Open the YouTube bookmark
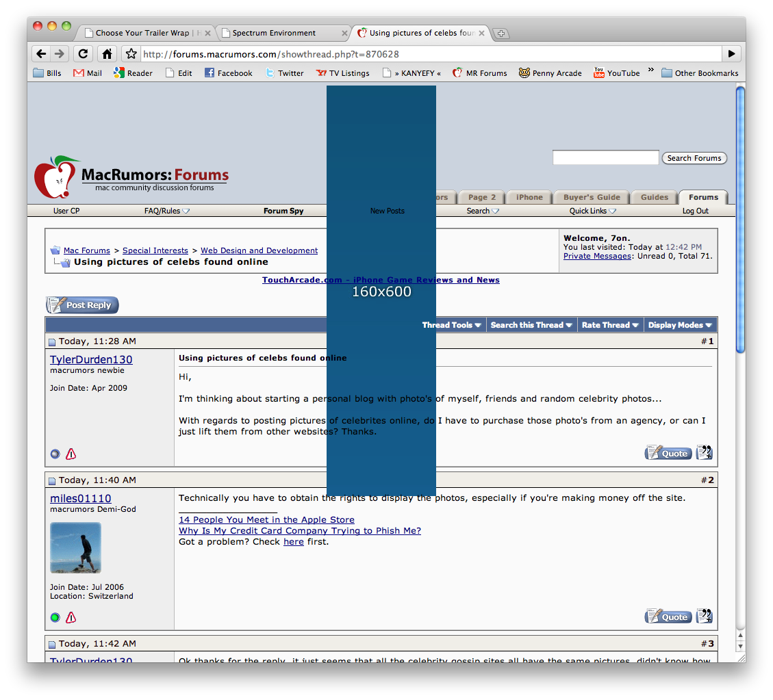773x700 pixels. coord(617,73)
